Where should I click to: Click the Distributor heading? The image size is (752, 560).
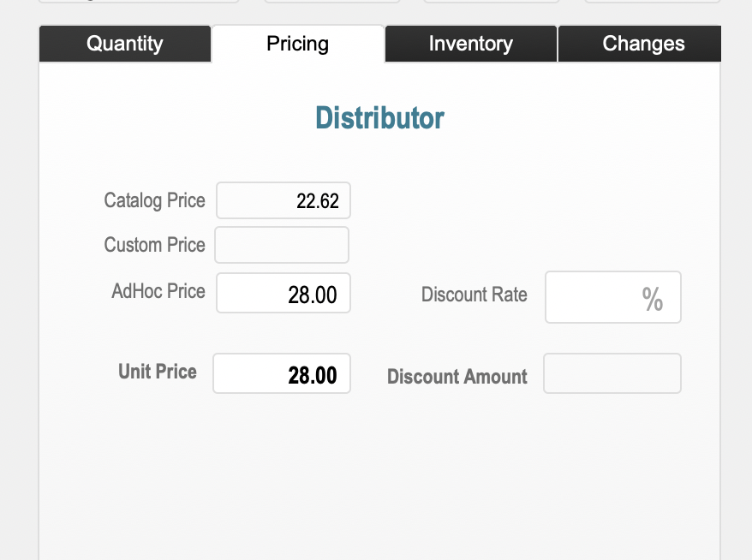point(379,117)
